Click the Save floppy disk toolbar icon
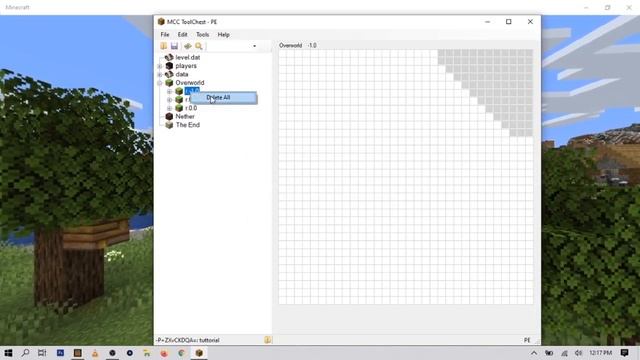 [174, 46]
